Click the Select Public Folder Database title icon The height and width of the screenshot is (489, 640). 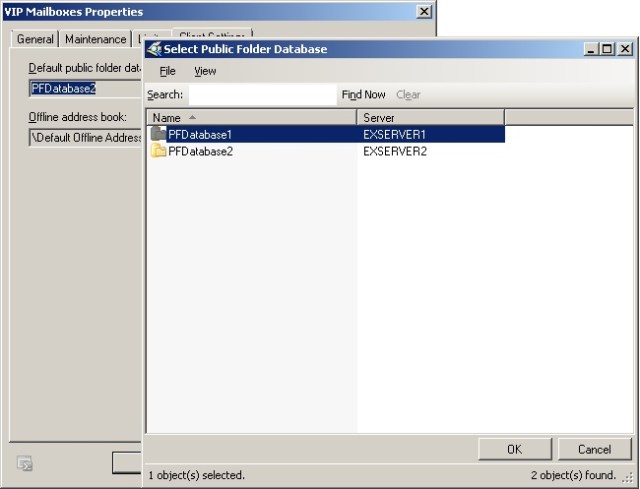(154, 48)
